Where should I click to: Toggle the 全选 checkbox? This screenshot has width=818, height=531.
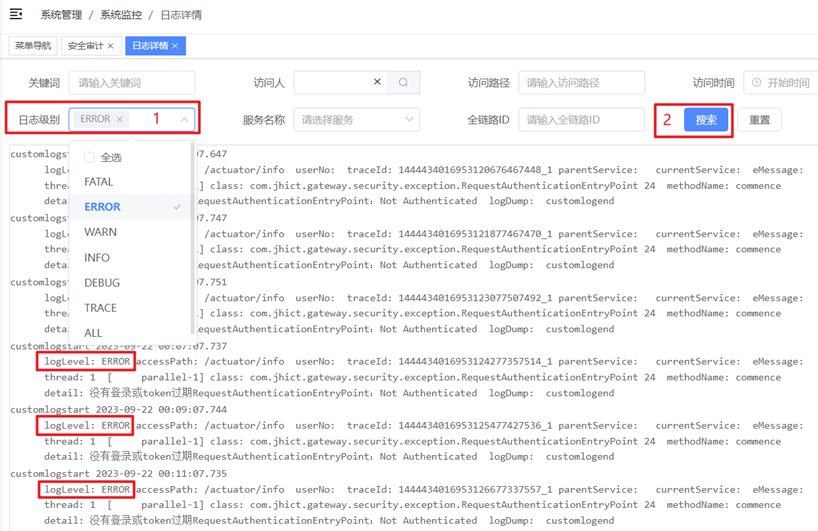(x=89, y=157)
